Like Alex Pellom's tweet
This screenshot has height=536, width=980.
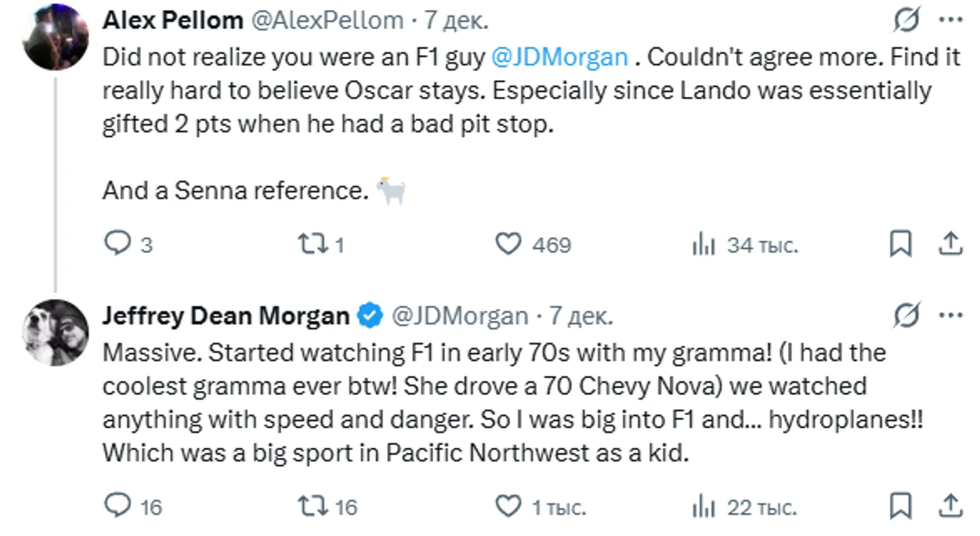pos(508,244)
